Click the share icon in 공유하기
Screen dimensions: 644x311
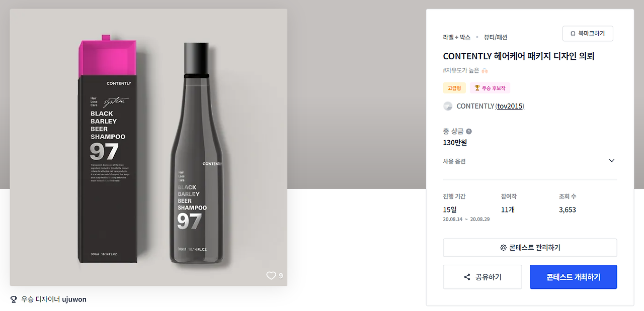pyautogui.click(x=467, y=277)
